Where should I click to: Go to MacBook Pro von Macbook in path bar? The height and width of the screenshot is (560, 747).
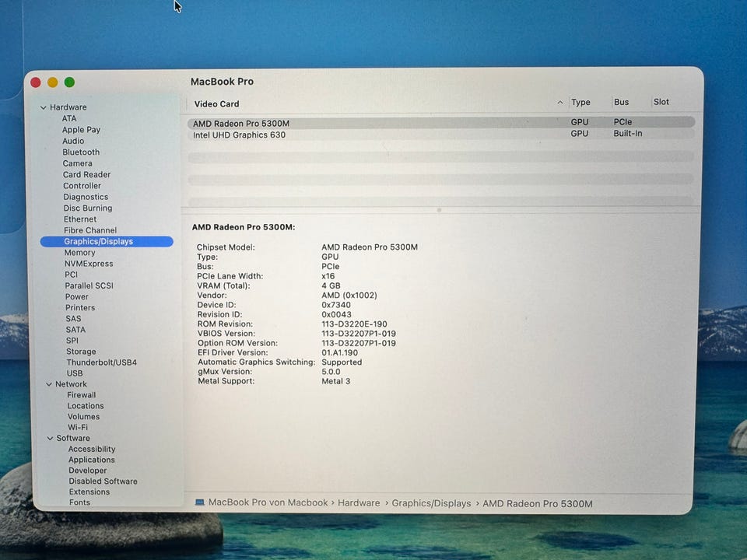[268, 502]
